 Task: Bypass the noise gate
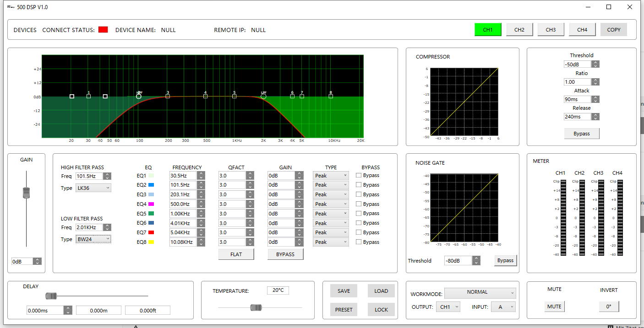[506, 261]
